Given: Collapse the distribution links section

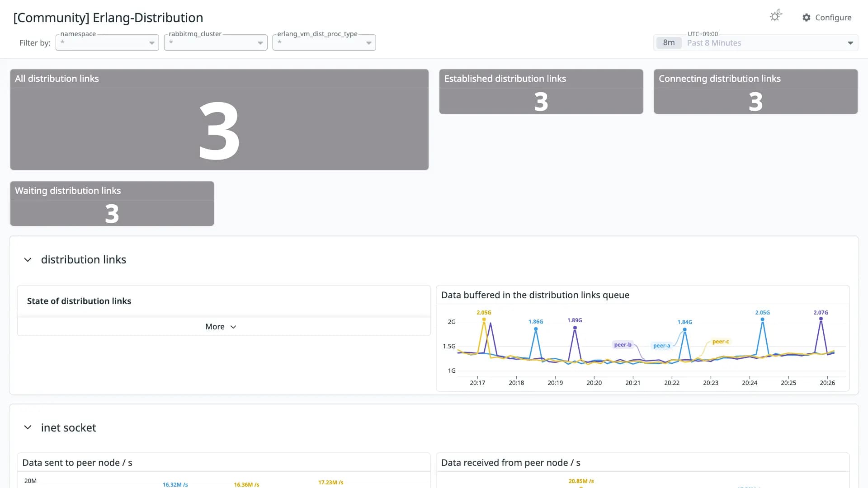Looking at the screenshot, I should [x=28, y=260].
